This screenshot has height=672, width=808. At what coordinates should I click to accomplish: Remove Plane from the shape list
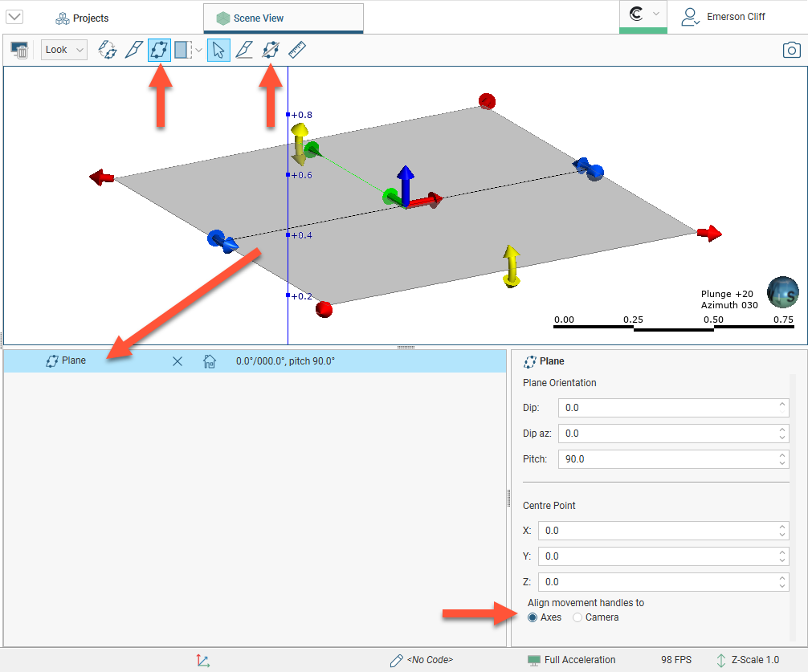(x=178, y=361)
